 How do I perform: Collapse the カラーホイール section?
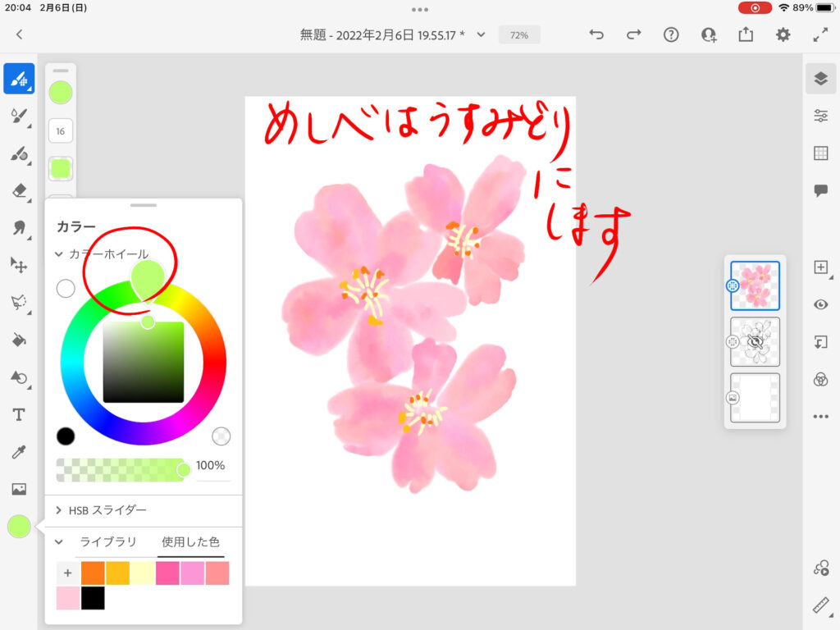(x=59, y=254)
